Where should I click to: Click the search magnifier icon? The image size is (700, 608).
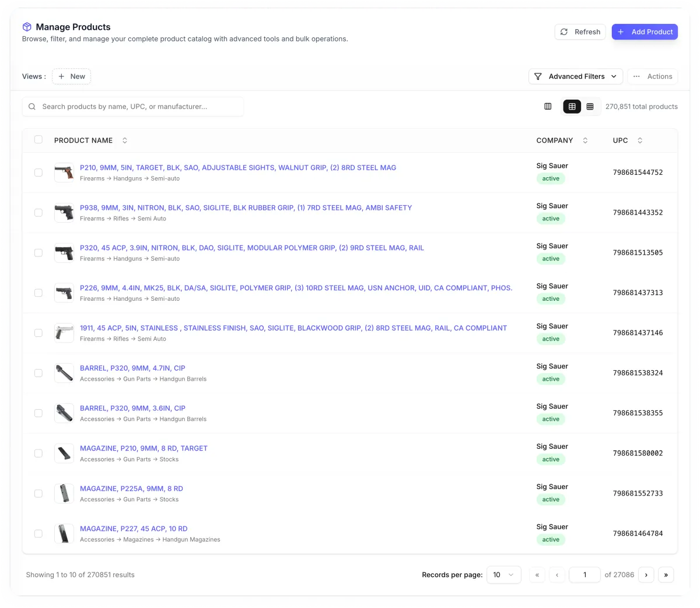coord(32,107)
